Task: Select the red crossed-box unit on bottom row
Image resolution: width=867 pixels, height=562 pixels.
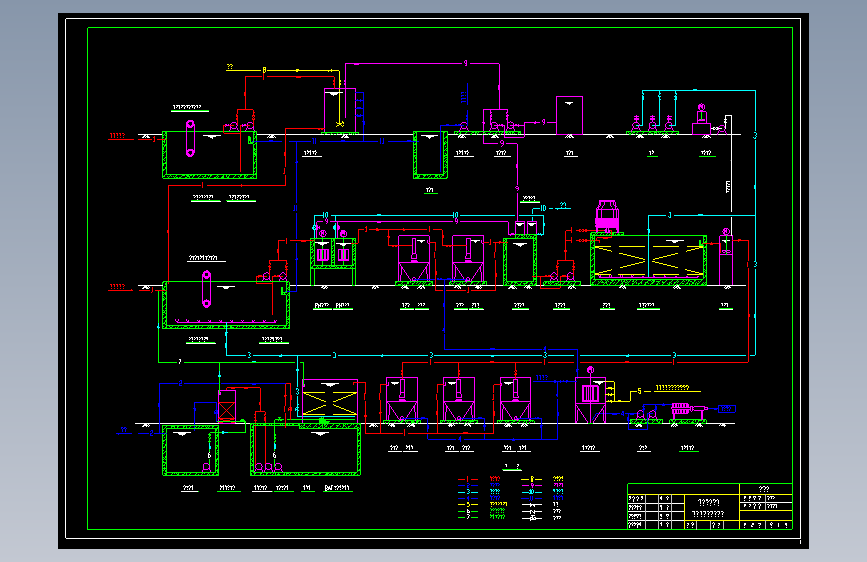Action: pos(227,406)
